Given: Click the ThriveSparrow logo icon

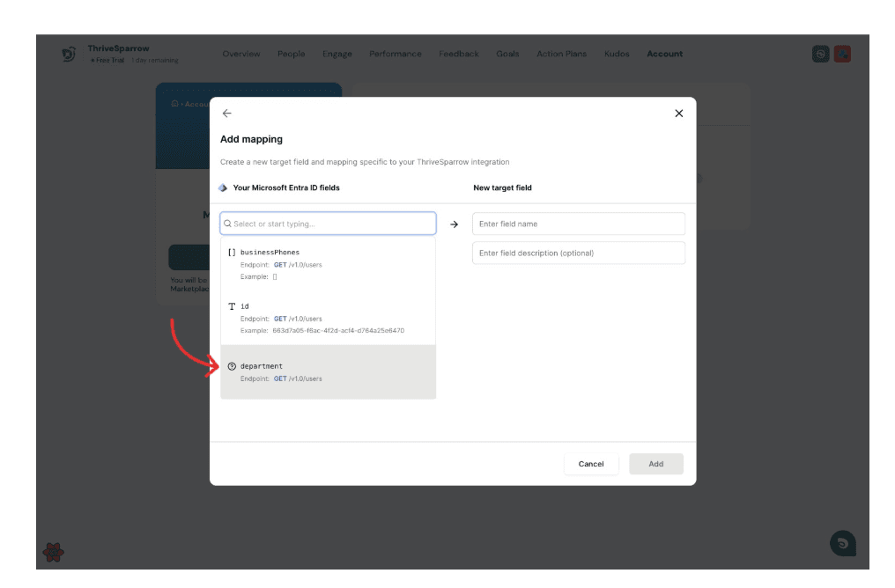Looking at the screenshot, I should point(69,55).
